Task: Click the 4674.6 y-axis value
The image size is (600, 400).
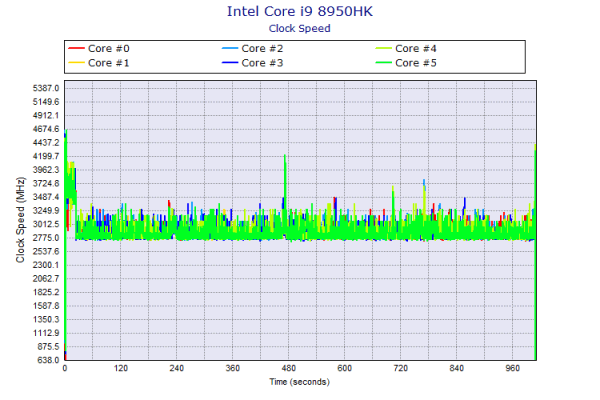Action: click(x=46, y=129)
